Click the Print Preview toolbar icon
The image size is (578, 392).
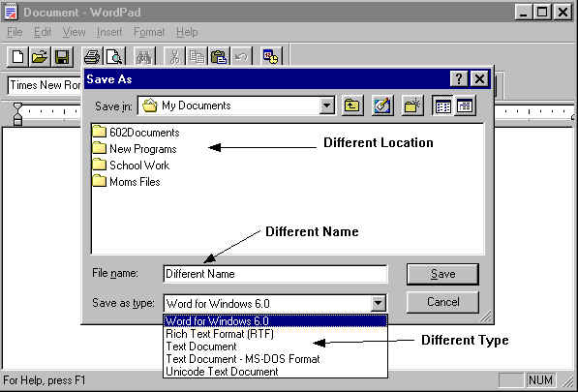tap(114, 57)
